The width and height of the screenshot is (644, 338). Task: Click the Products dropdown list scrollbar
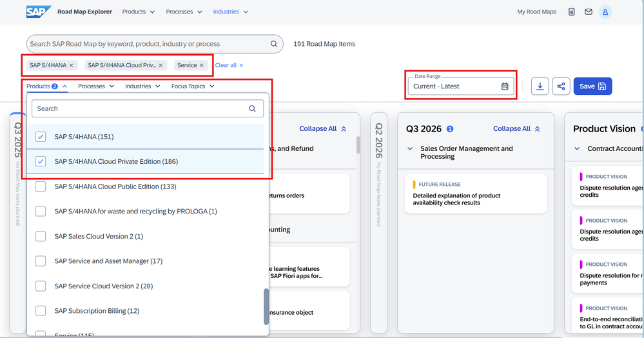point(266,306)
